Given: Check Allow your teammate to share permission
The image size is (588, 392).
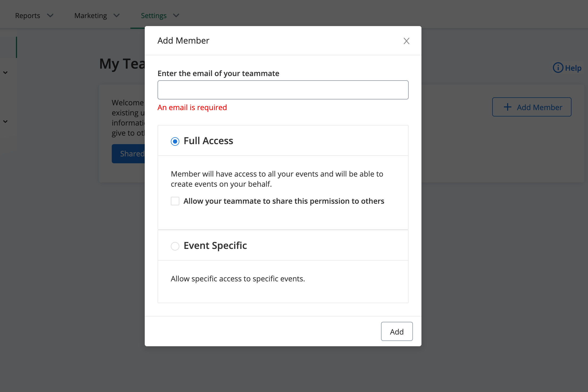Looking at the screenshot, I should [x=175, y=201].
